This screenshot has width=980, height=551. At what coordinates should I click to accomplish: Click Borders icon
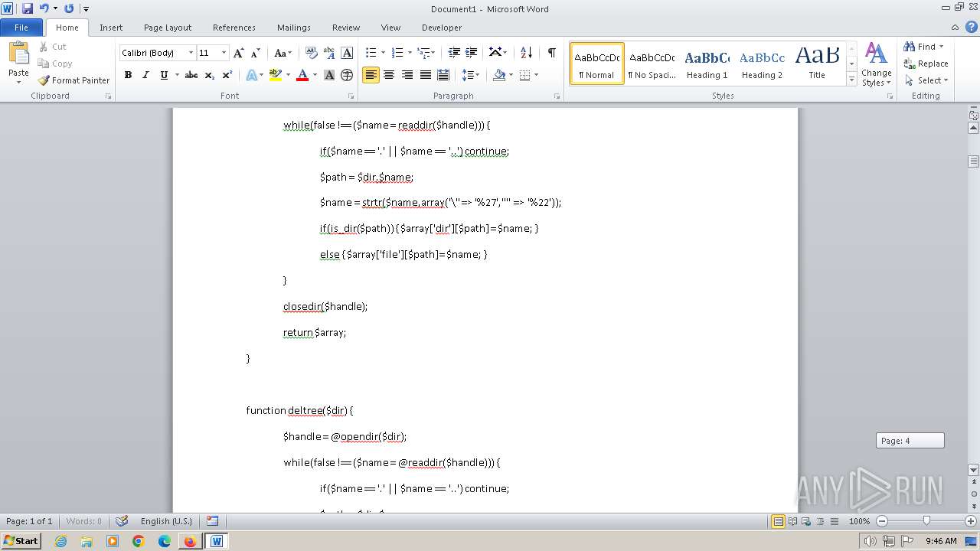point(524,75)
